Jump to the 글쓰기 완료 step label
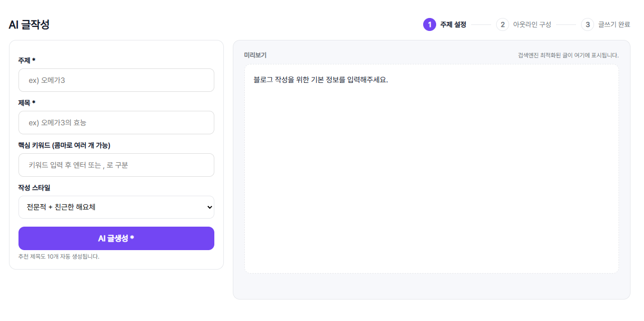Viewport: 644px width, 321px height. pos(614,24)
